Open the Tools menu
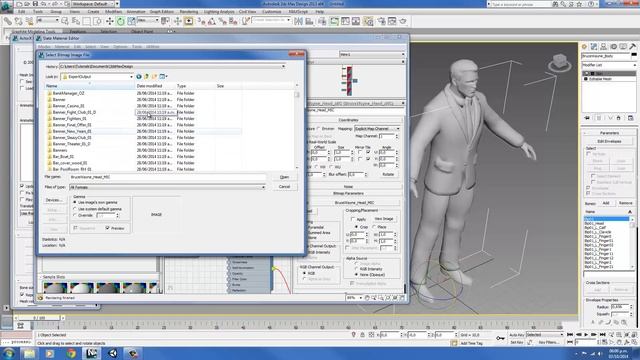640x360 pixels. [x=38, y=12]
